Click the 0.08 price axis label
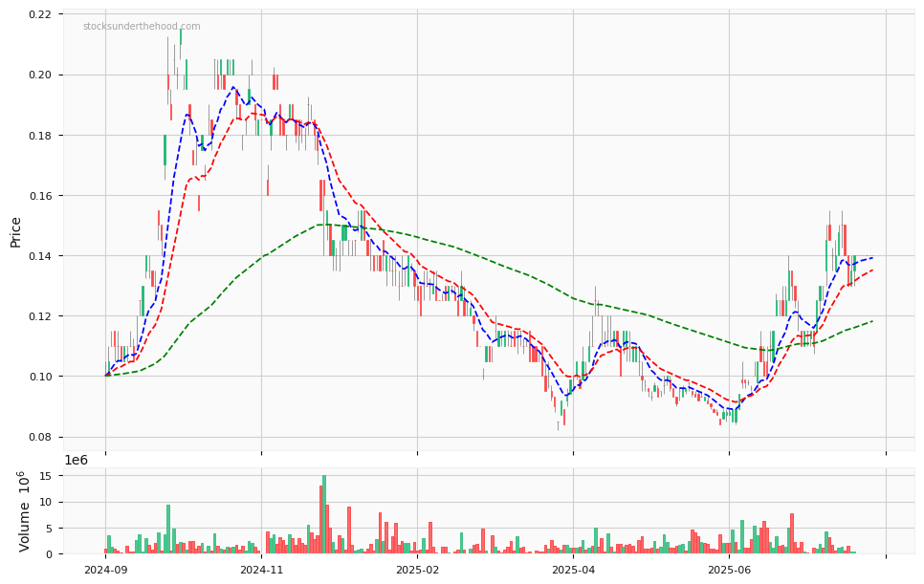The height and width of the screenshot is (584, 924). (39, 437)
